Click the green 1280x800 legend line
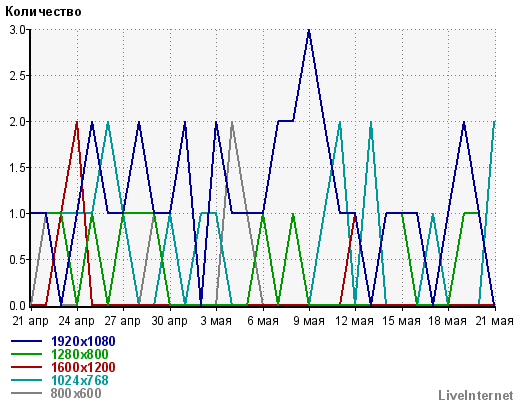Screen dimensions: 520x405 (27, 354)
